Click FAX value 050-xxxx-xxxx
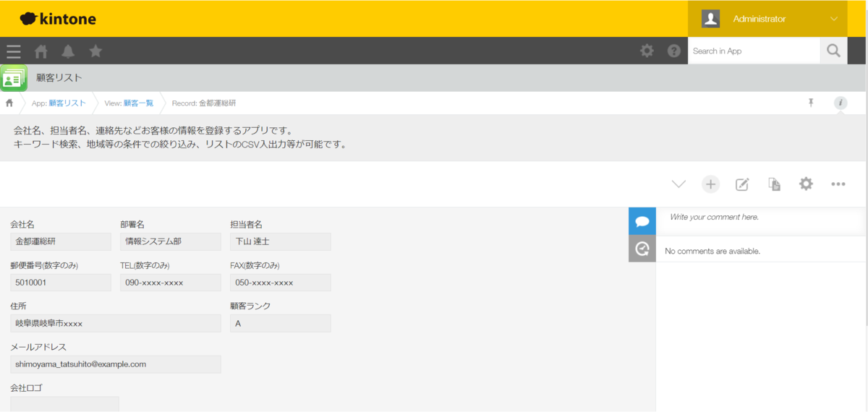 281,283
